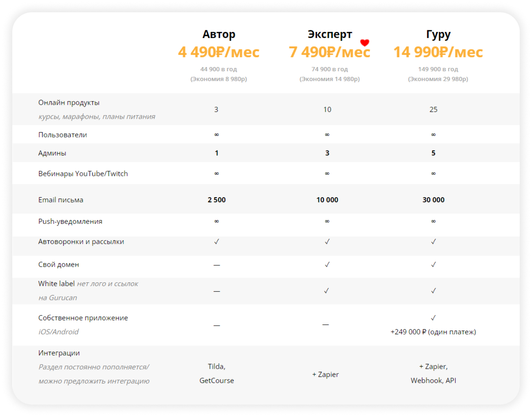Click the Экономия 14 980р note
532x417 pixels.
pos(329,79)
